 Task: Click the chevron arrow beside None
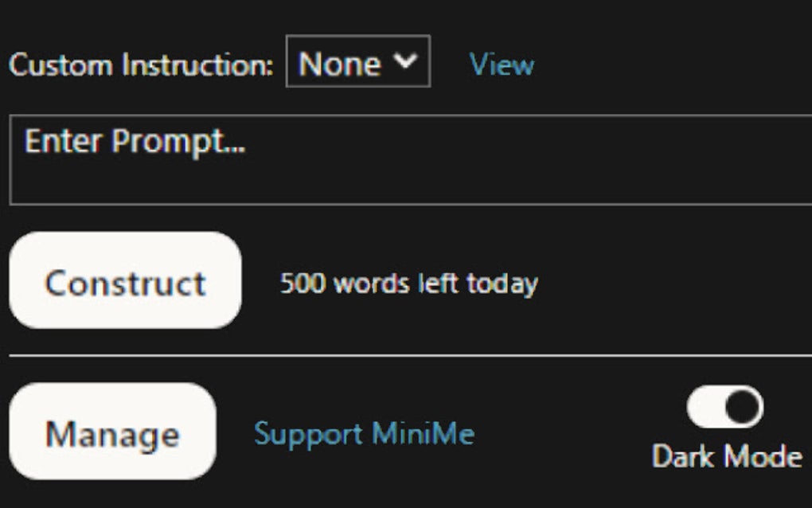click(407, 61)
